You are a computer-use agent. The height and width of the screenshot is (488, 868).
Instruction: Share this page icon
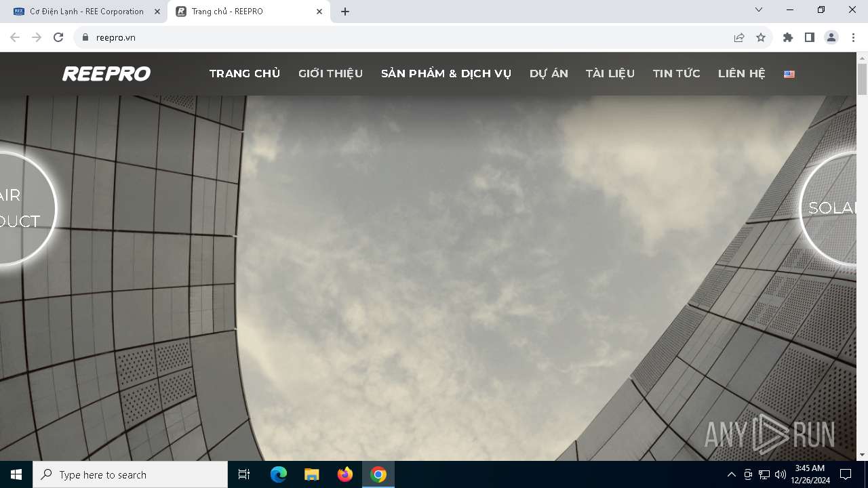pyautogui.click(x=739, y=37)
